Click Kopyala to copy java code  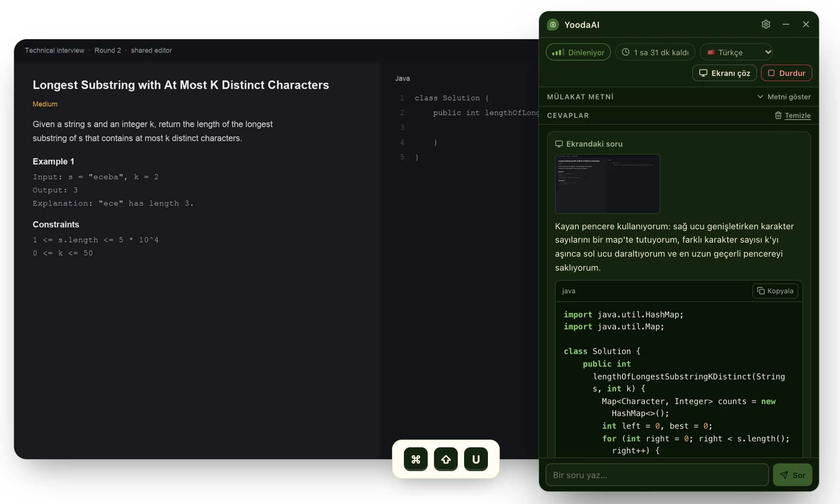click(775, 291)
